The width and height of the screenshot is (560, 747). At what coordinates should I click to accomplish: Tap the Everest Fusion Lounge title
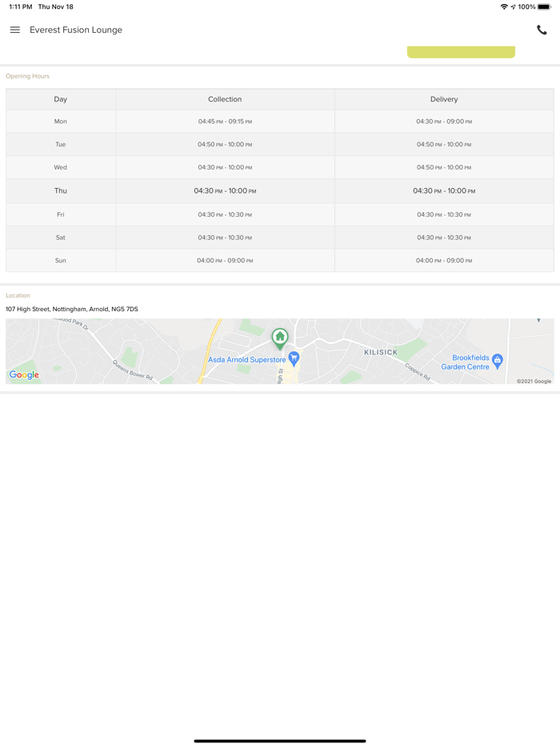coord(76,30)
